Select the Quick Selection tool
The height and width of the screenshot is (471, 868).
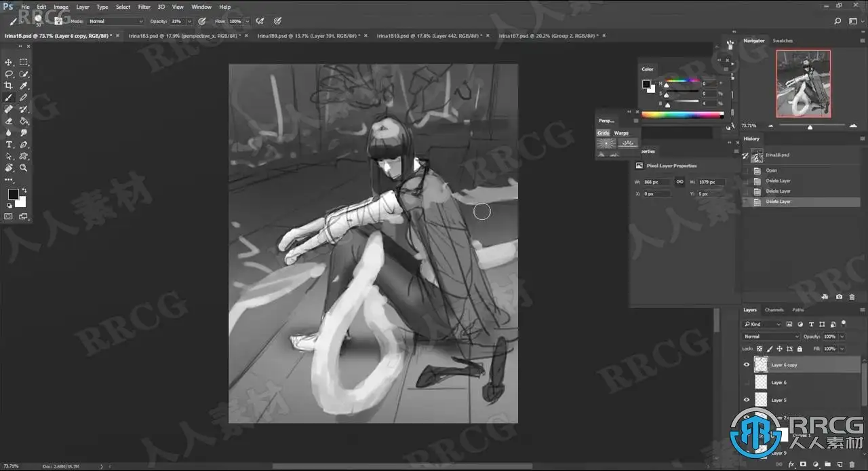coord(24,73)
